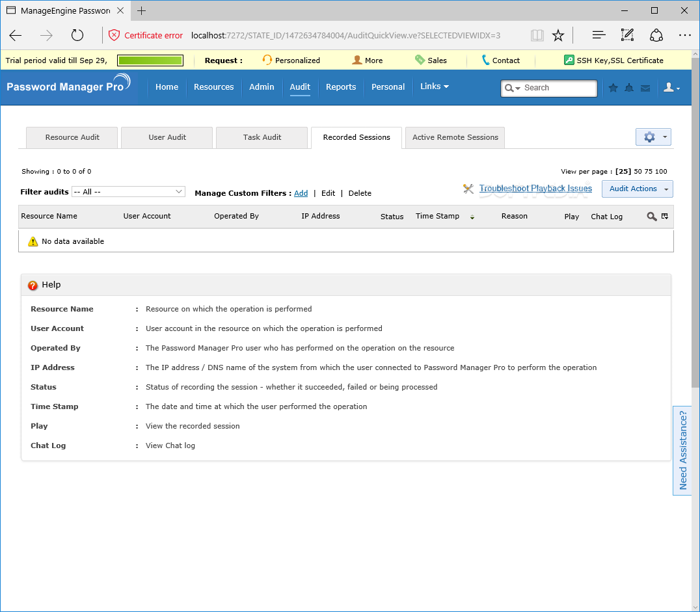Close the ManageEngine browser tab
Viewport: 700px width, 612px height.
click(x=120, y=10)
